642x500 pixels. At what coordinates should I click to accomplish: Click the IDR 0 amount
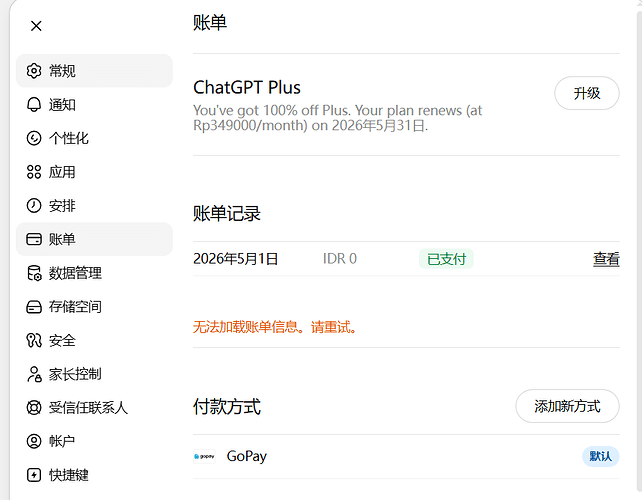[x=340, y=259]
